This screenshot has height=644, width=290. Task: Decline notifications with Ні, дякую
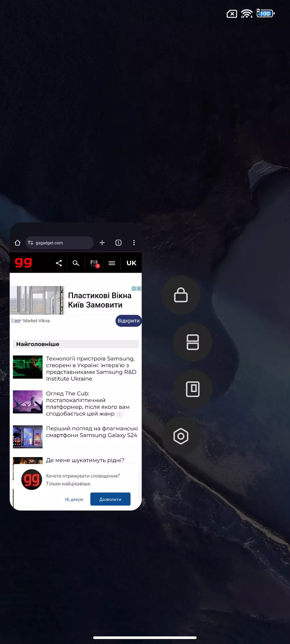pos(74,499)
